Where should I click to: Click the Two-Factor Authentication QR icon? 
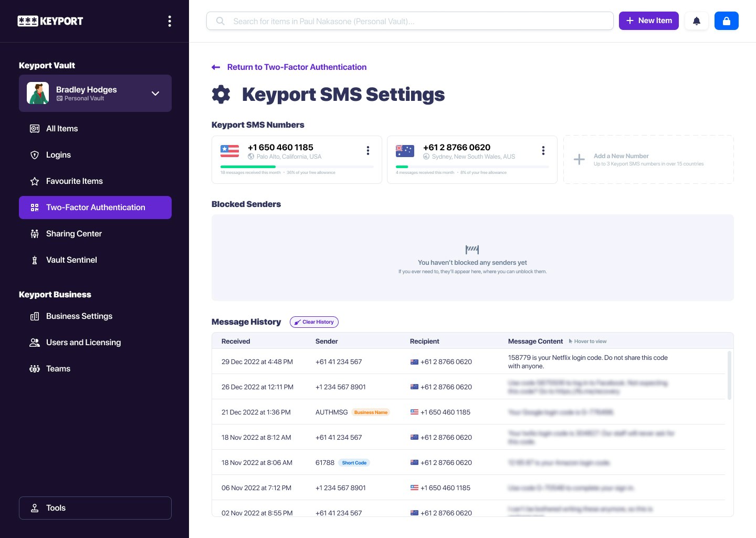35,208
